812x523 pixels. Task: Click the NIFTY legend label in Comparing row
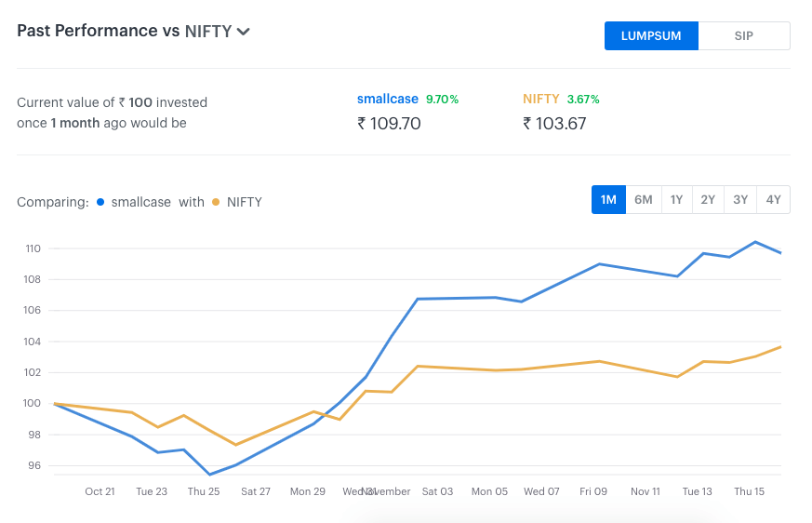(x=245, y=202)
